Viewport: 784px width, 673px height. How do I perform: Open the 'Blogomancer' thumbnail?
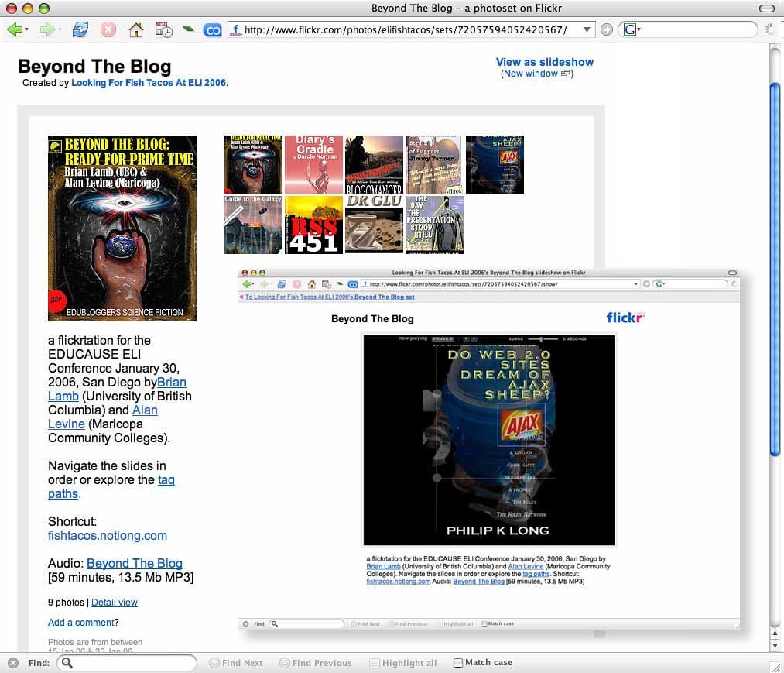[374, 164]
